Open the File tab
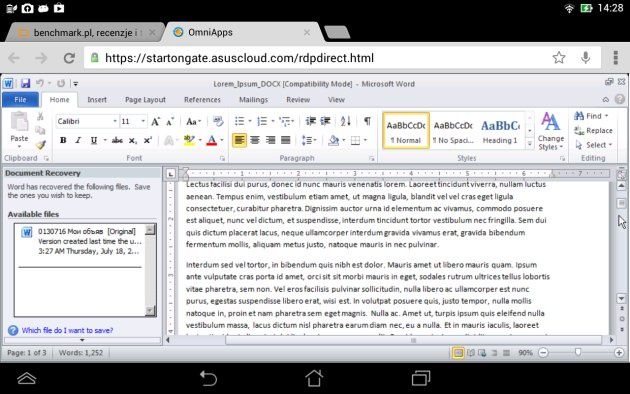 pos(20,100)
